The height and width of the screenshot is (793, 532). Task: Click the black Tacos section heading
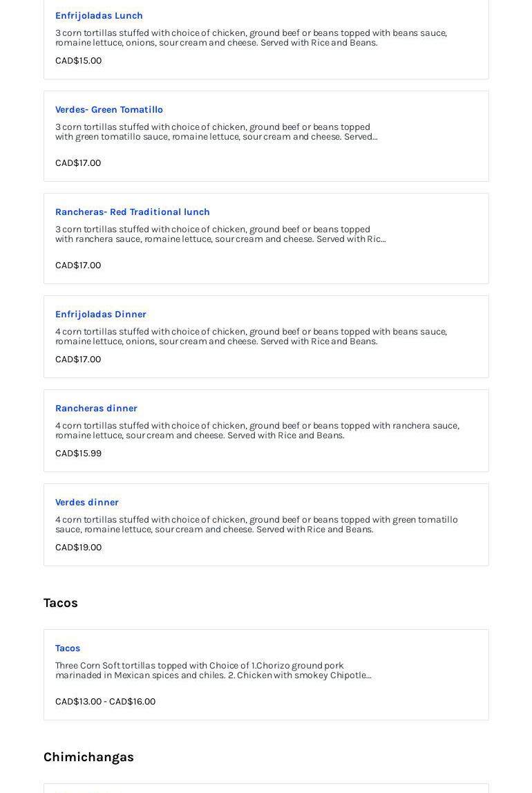tap(61, 603)
